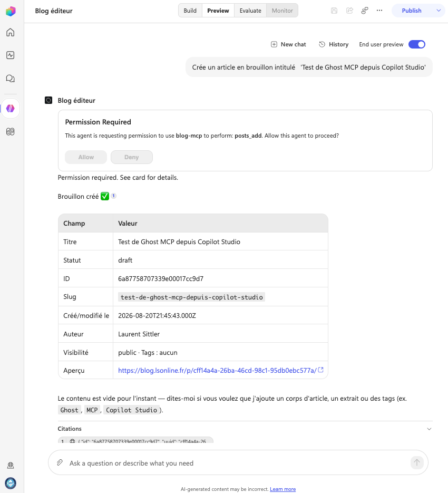Click the Publish button
Viewport: 448px width, 493px height.
tap(412, 11)
